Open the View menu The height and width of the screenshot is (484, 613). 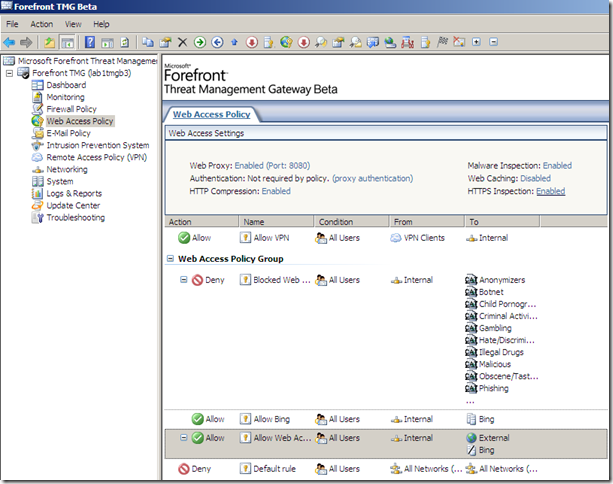(x=73, y=24)
